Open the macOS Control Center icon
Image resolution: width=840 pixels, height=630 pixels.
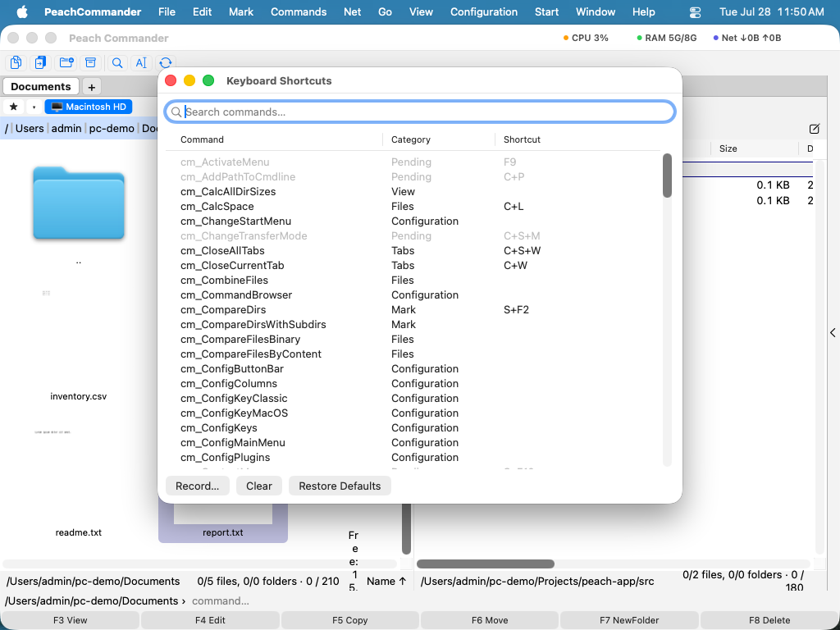695,11
